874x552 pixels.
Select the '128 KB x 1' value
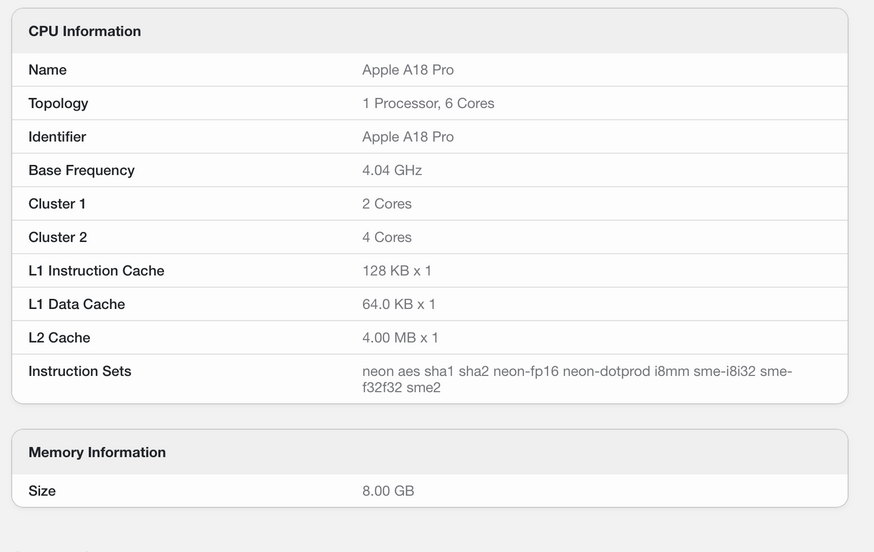397,270
